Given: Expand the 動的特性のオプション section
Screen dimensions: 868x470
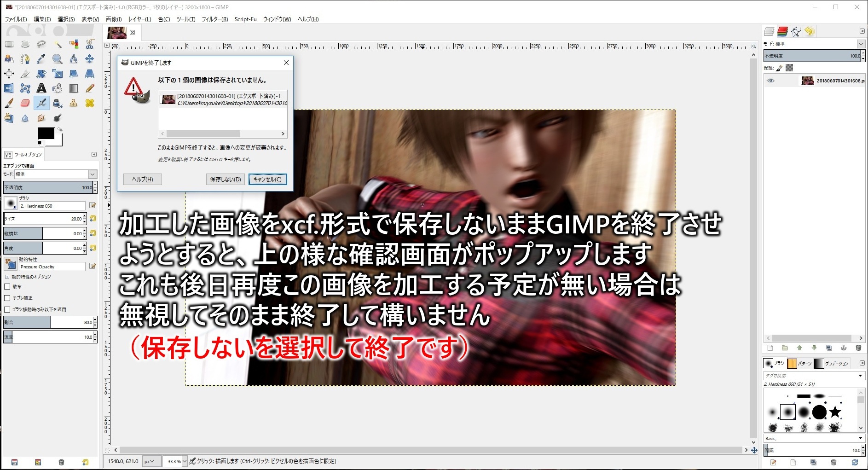Looking at the screenshot, I should 7,277.
